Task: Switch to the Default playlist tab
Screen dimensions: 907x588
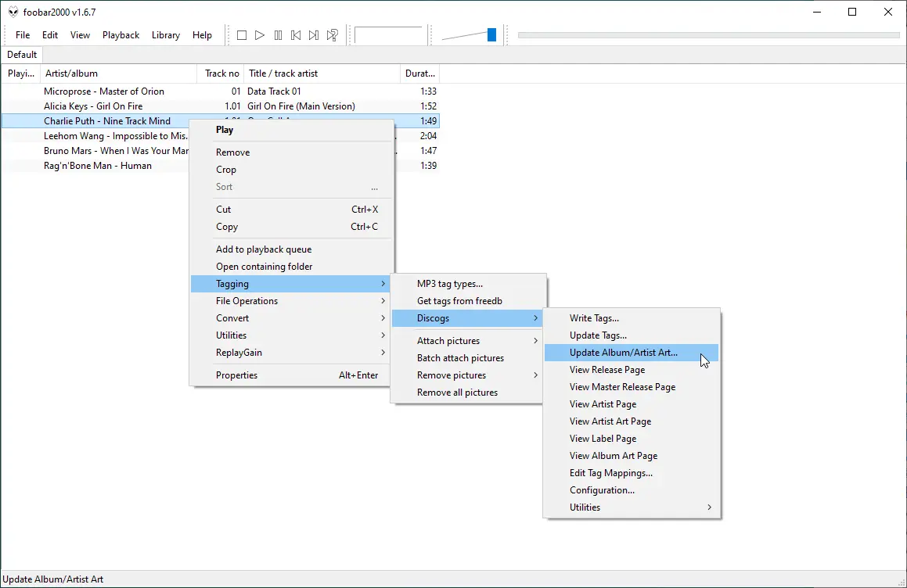Action: coord(22,55)
